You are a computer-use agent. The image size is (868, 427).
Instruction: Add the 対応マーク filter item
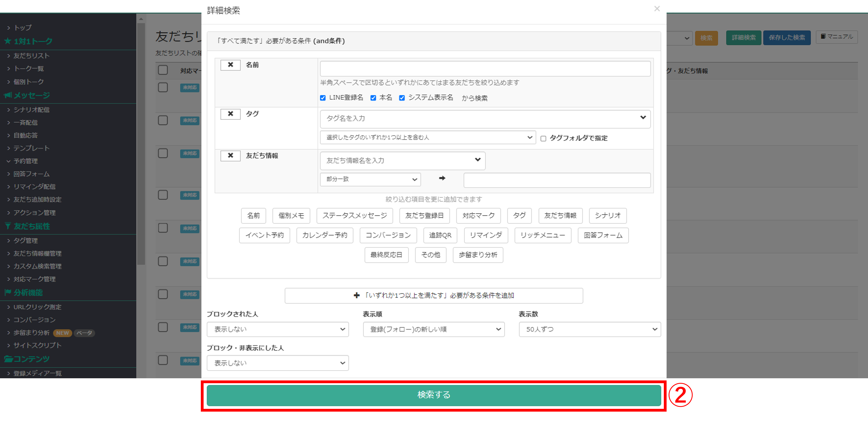pyautogui.click(x=478, y=215)
